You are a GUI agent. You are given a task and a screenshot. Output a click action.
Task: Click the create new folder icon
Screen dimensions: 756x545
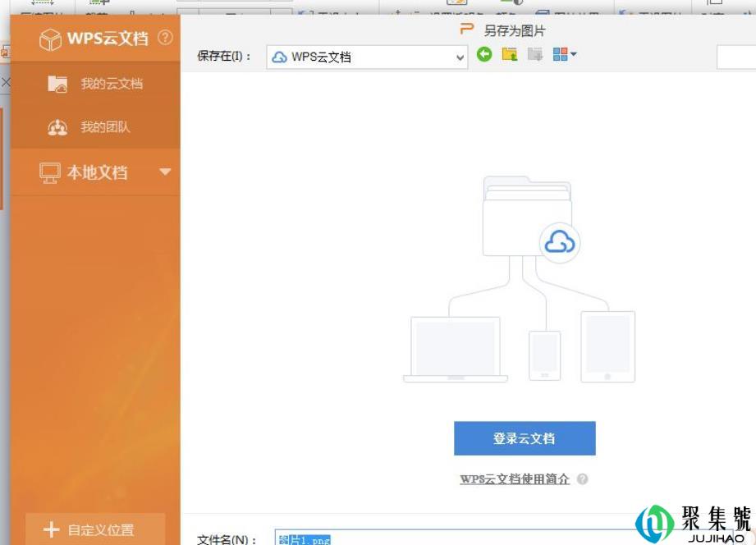point(535,55)
